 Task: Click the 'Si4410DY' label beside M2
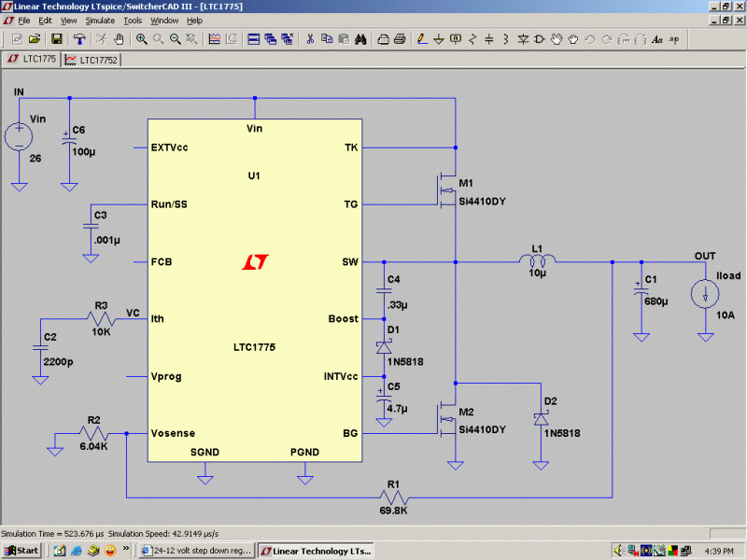(482, 429)
